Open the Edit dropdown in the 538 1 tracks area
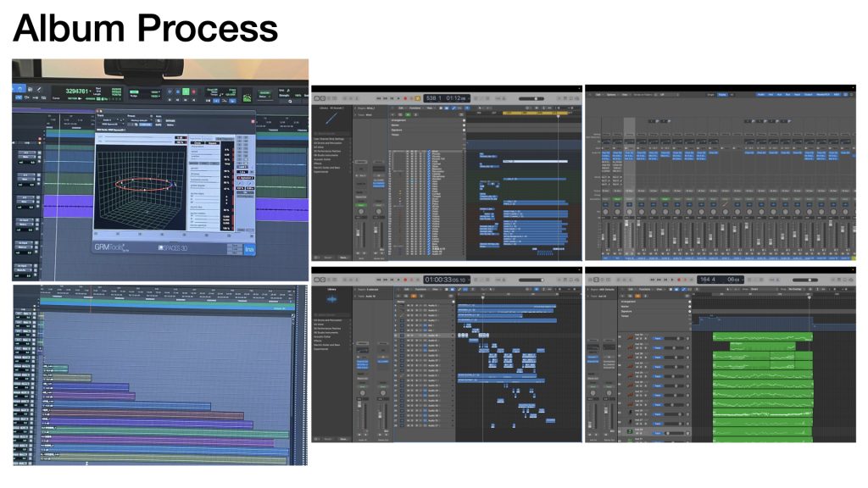Viewport: 868px width, 488px height. pyautogui.click(x=401, y=108)
